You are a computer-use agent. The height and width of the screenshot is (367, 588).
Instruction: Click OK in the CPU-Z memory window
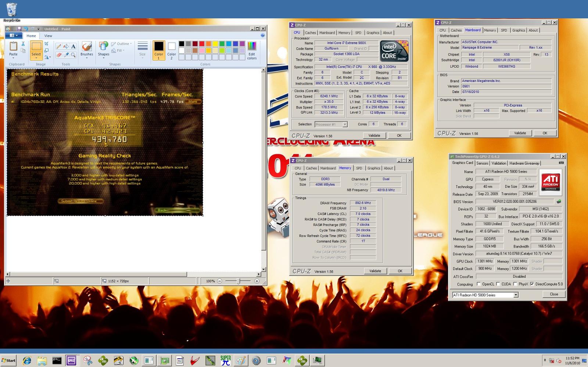coord(400,271)
